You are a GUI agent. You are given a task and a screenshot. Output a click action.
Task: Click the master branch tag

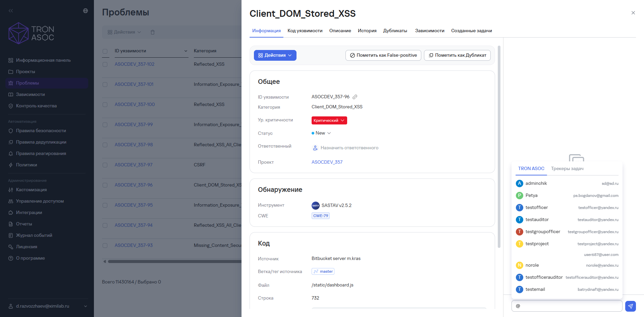pyautogui.click(x=323, y=271)
